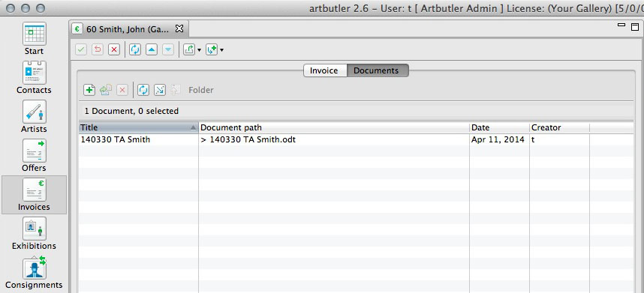The width and height of the screenshot is (644, 293).
Task: Click the remove document red X icon
Action: coord(122,90)
